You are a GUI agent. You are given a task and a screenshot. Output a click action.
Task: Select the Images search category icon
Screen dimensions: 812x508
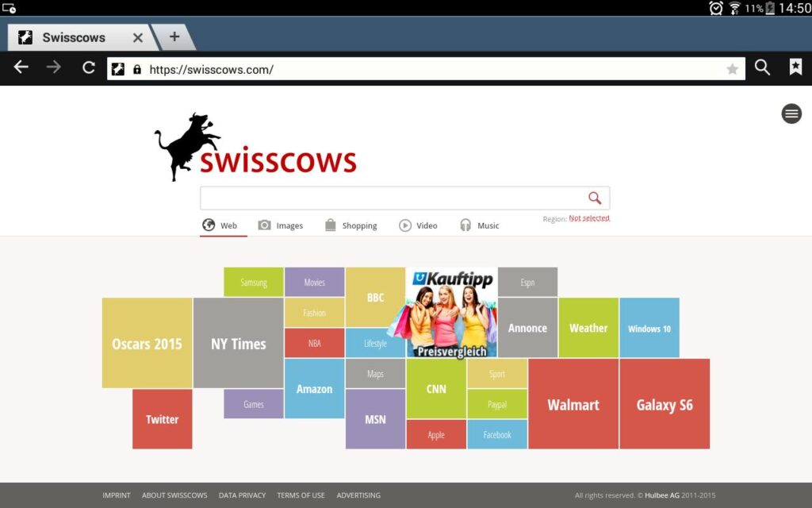tap(266, 225)
